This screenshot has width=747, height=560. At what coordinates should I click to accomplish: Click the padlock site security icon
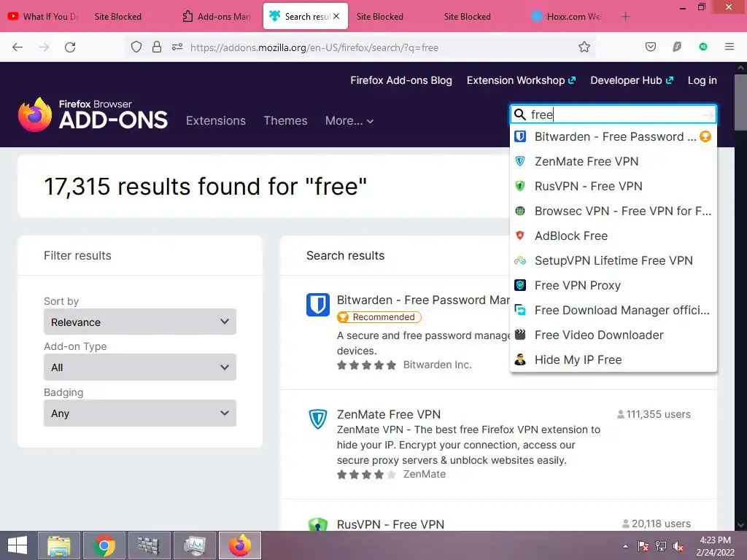[x=157, y=47]
